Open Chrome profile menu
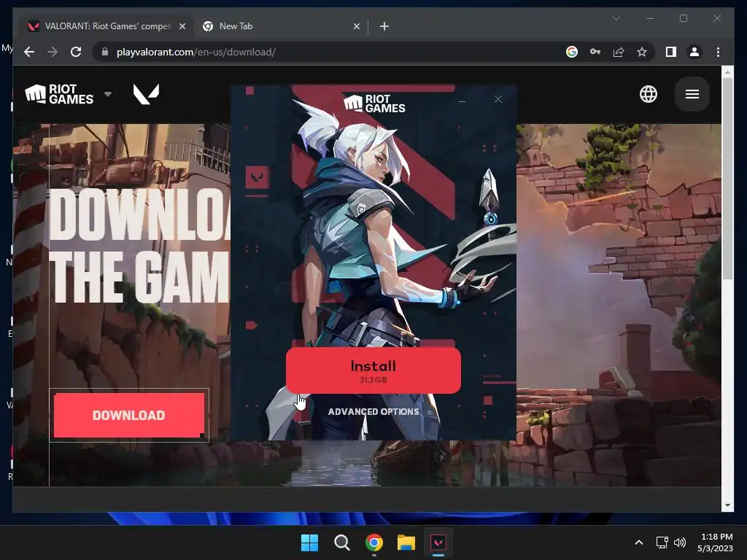Screen dimensions: 747x560 point(694,52)
